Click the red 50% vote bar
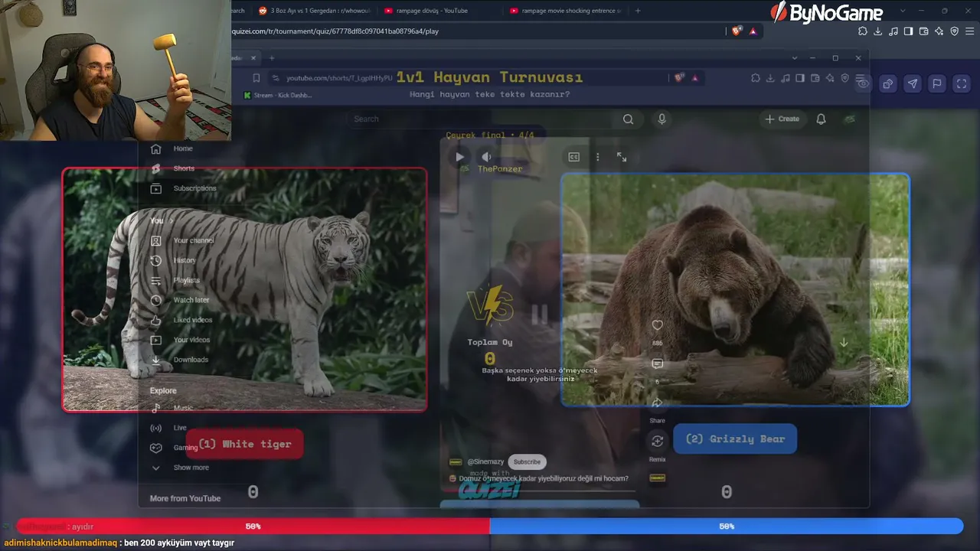 (x=253, y=527)
